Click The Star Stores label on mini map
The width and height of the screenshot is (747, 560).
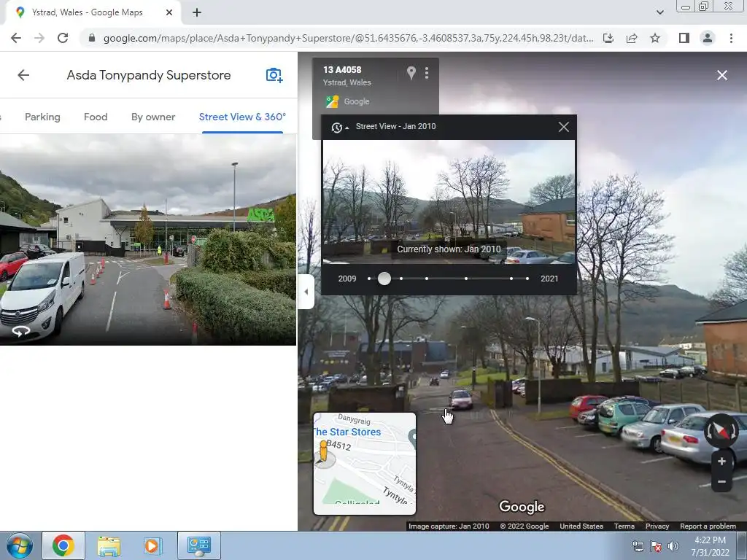tap(347, 432)
